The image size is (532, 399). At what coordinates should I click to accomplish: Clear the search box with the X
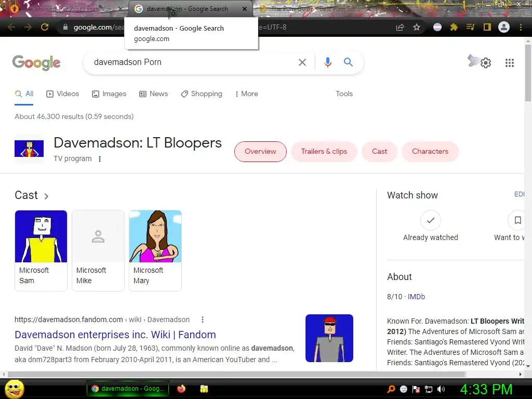point(302,62)
